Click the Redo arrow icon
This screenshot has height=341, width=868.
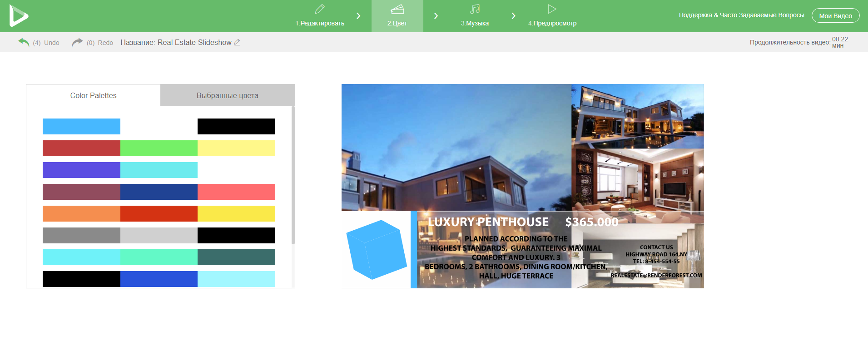(77, 42)
